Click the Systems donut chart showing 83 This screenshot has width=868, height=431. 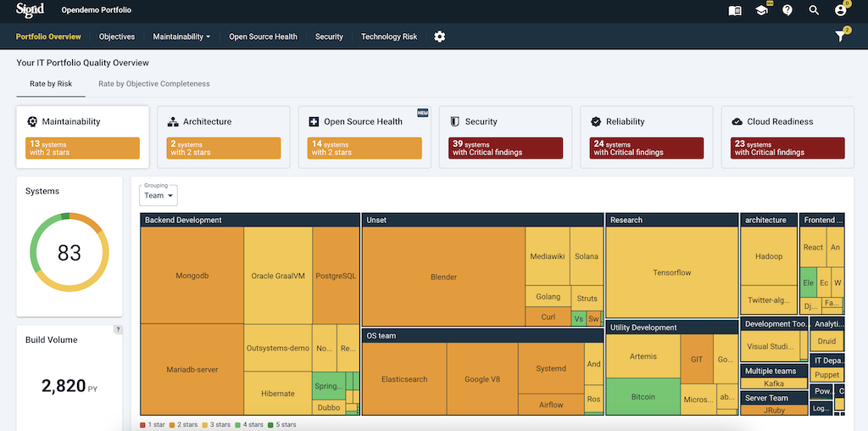[70, 253]
